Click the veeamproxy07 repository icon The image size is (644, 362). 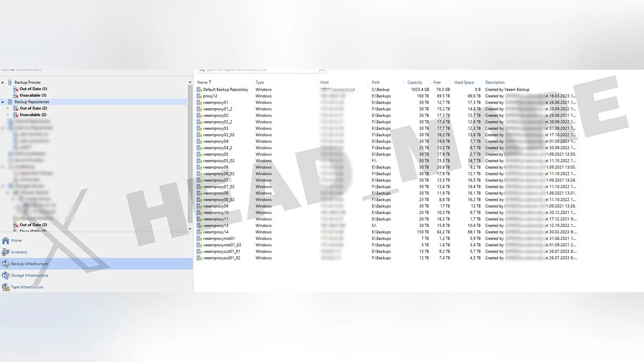199,180
